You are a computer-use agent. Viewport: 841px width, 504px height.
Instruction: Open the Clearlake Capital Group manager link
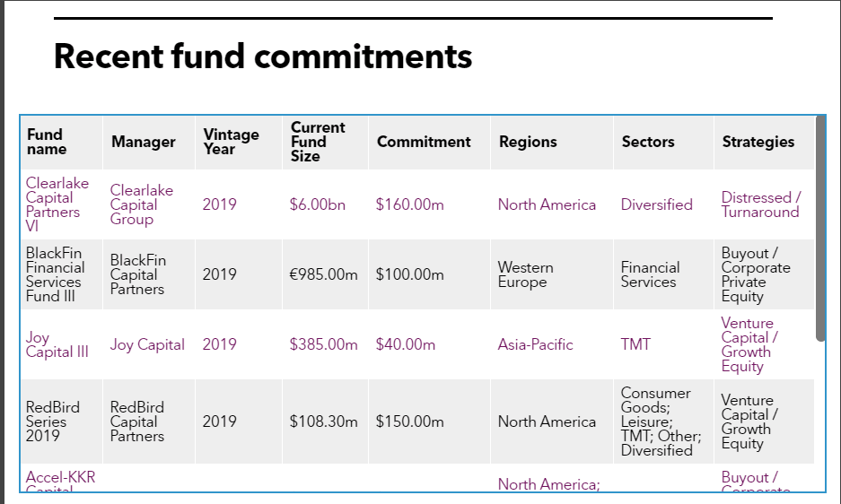pos(142,204)
